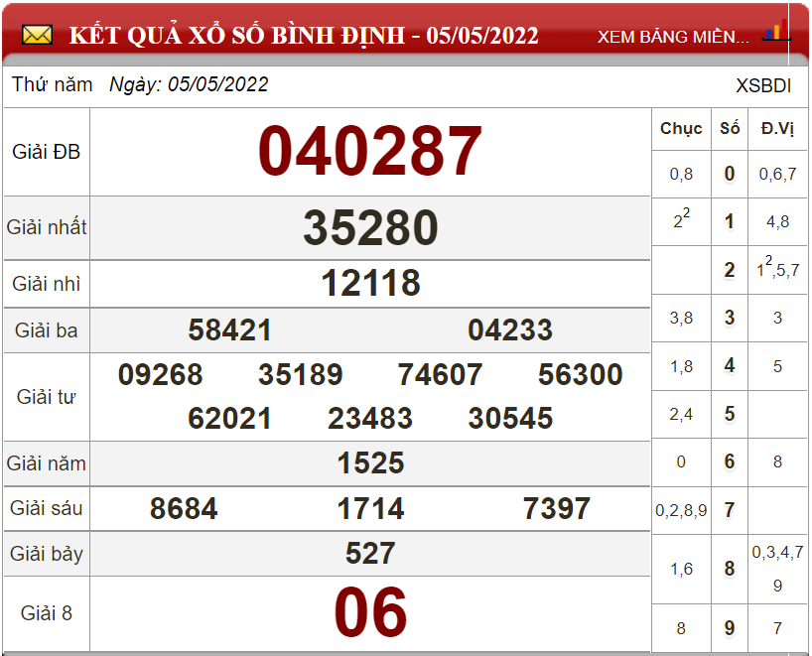Click the "Chục" column header

tap(681, 129)
